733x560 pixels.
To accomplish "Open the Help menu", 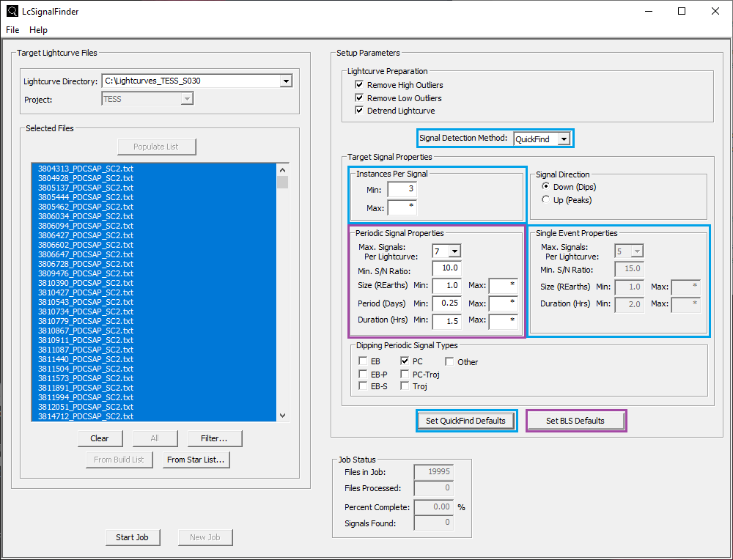I will point(38,30).
